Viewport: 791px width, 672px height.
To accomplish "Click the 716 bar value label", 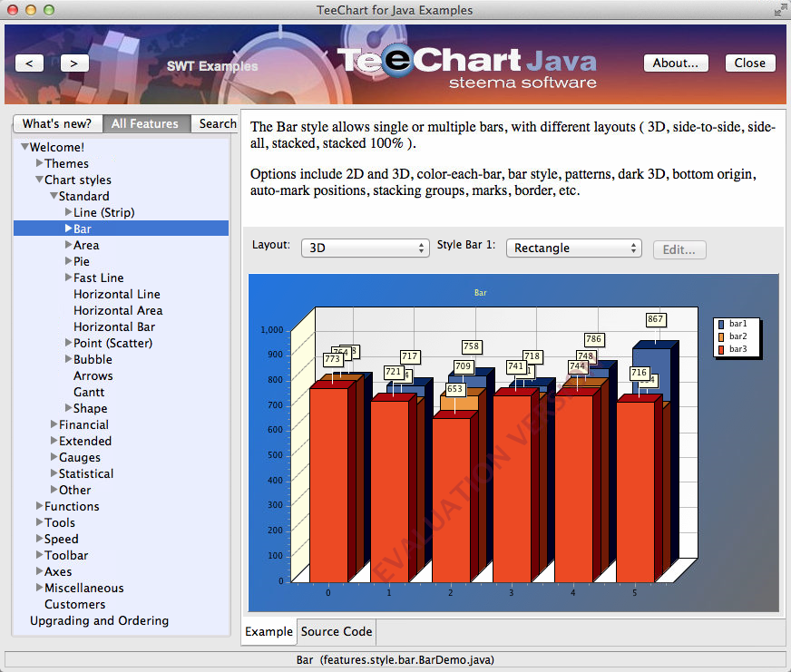I will pyautogui.click(x=640, y=373).
